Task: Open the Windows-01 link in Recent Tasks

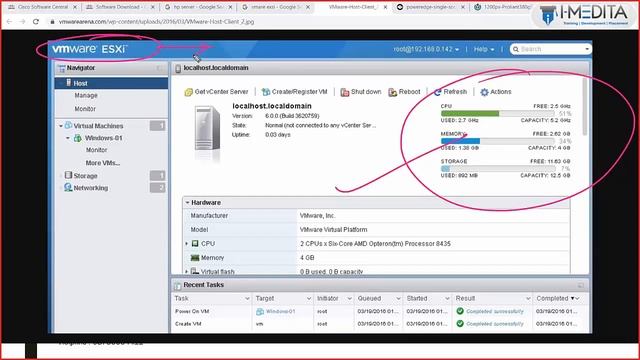Action: click(280, 311)
